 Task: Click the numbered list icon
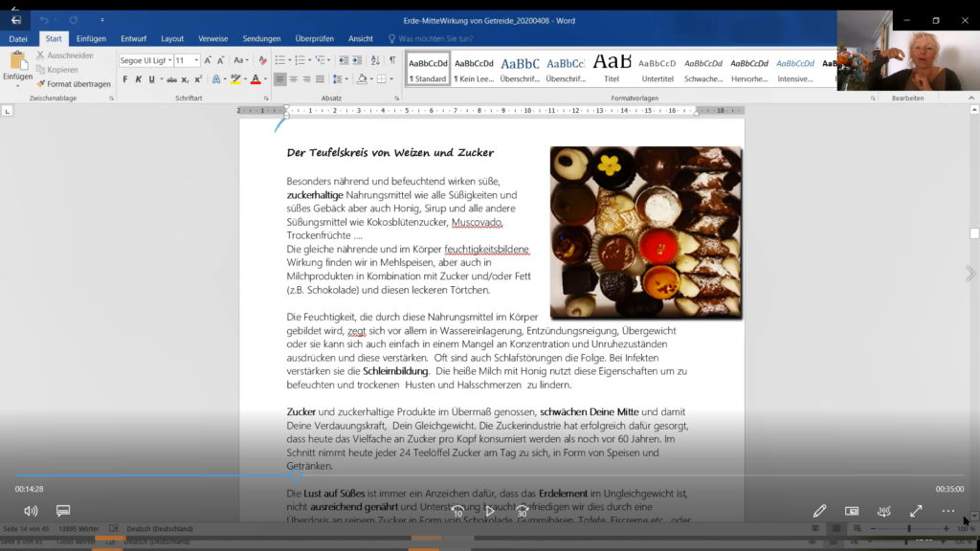(x=300, y=60)
